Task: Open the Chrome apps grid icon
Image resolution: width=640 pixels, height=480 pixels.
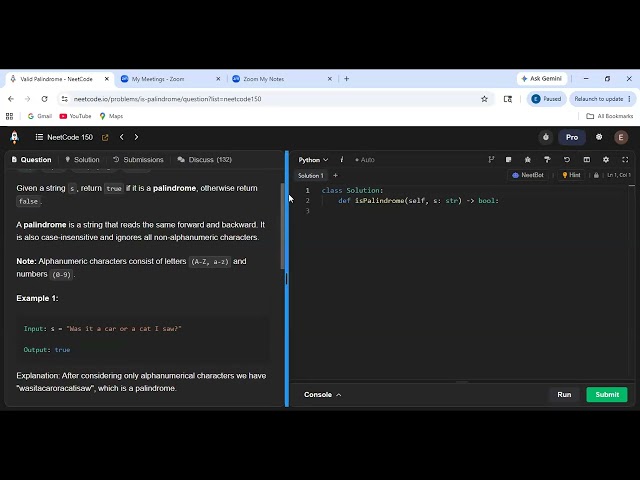Action: [x=9, y=116]
